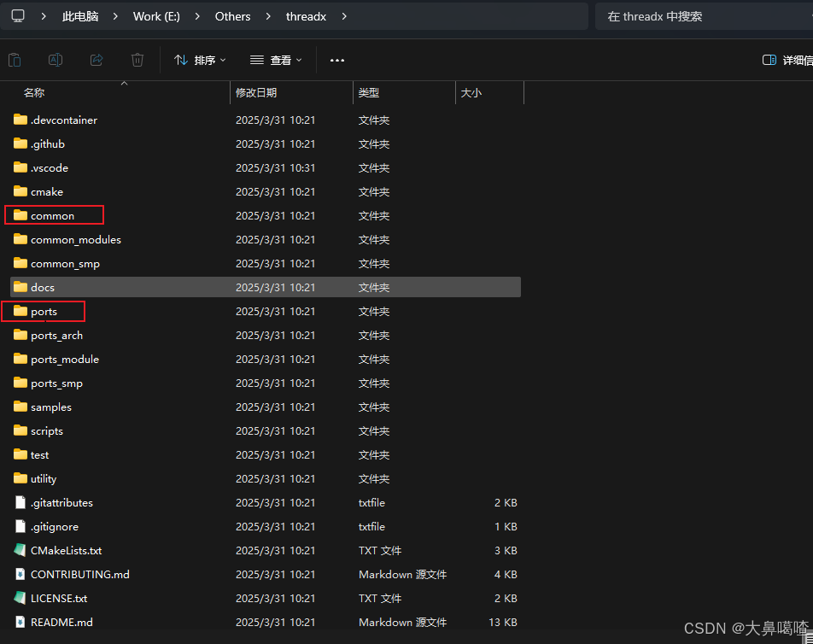
Task: Select the .gitignore file name
Action: tap(55, 527)
